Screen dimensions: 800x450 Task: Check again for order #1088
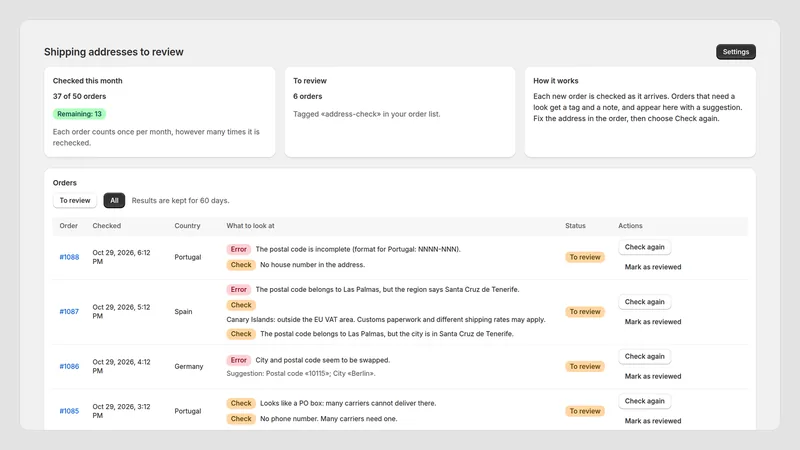[x=644, y=247]
